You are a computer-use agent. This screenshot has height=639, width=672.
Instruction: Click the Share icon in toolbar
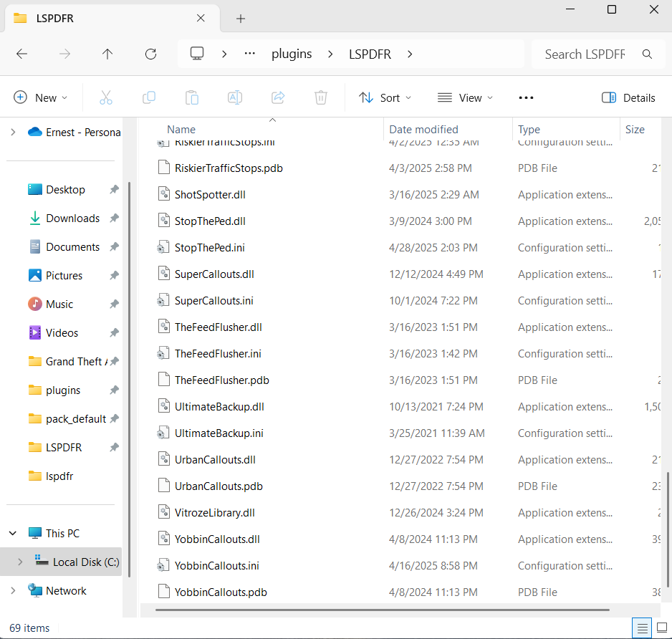pyautogui.click(x=278, y=97)
